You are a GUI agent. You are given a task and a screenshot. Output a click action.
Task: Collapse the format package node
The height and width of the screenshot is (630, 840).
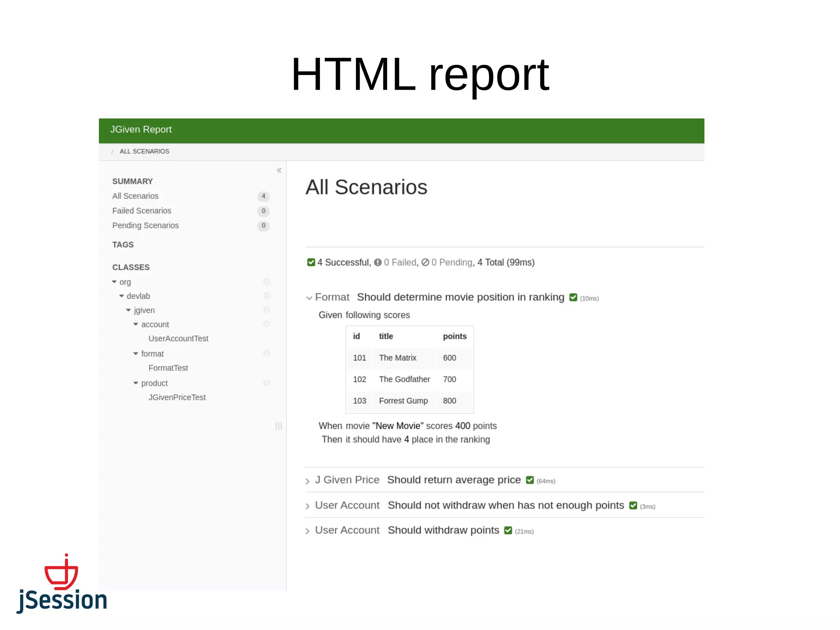click(x=136, y=353)
